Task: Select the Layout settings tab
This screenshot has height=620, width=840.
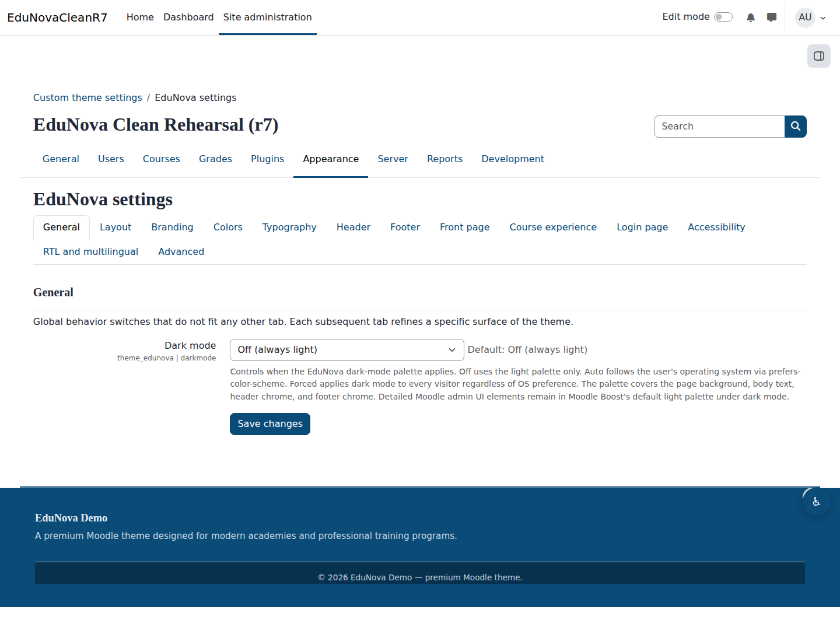Action: pyautogui.click(x=116, y=227)
